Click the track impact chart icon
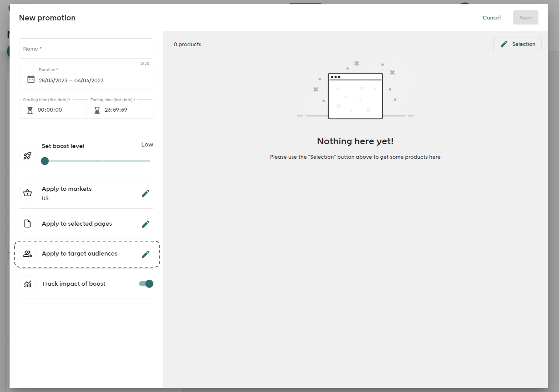559x392 pixels. 28,284
